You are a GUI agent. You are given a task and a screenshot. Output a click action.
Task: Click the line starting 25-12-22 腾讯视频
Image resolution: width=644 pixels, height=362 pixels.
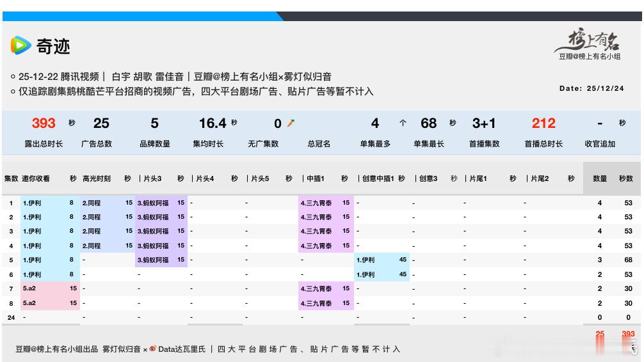click(175, 77)
